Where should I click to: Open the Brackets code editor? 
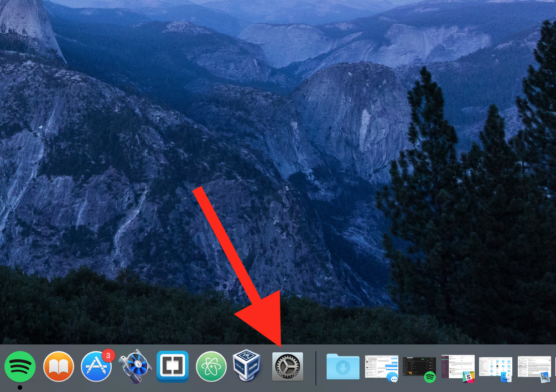click(x=173, y=367)
